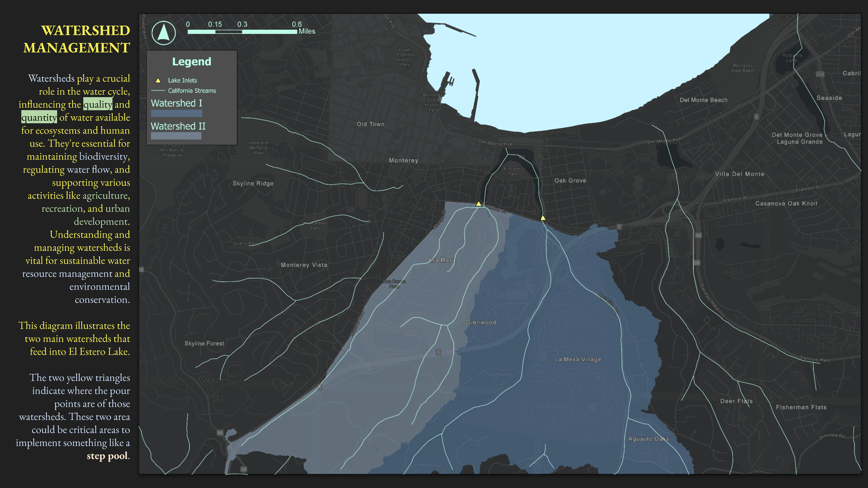Click the yellow triangle in the legend

click(x=158, y=80)
